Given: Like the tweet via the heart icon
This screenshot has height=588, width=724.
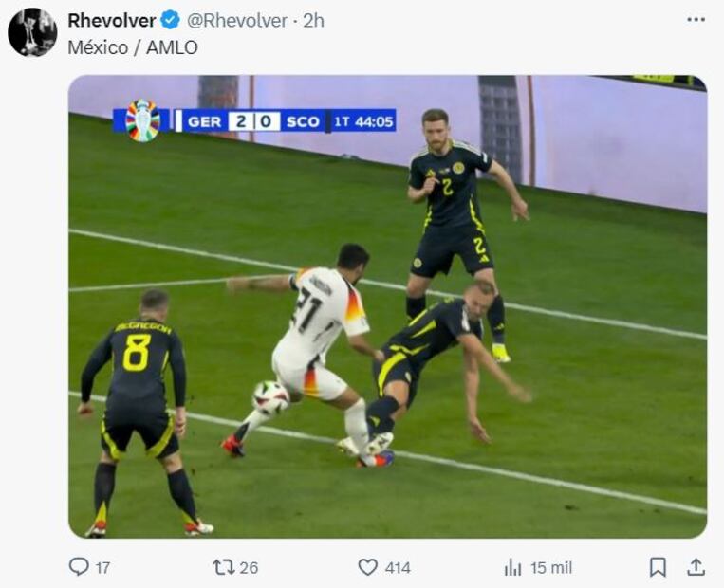Looking at the screenshot, I should 368,567.
